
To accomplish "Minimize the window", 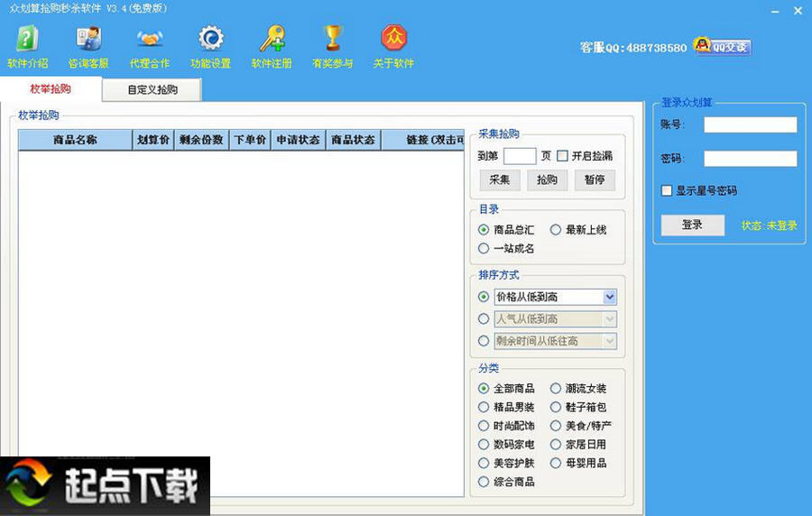I will pyautogui.click(x=775, y=11).
